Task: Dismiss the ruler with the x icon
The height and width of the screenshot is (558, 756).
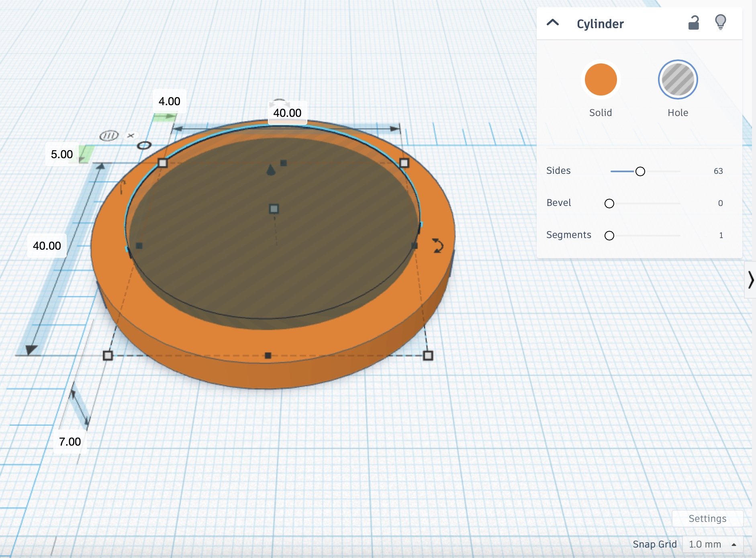Action: point(131,136)
